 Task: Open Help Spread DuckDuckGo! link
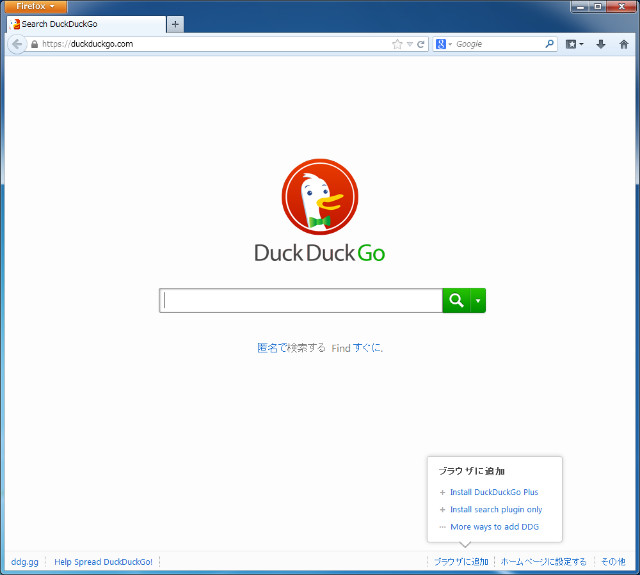pos(103,562)
